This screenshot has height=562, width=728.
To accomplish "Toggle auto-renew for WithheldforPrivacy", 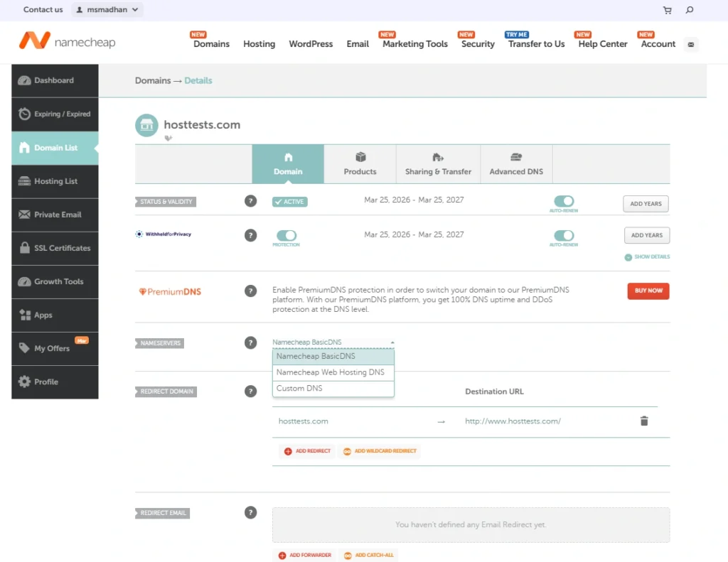I will click(564, 235).
